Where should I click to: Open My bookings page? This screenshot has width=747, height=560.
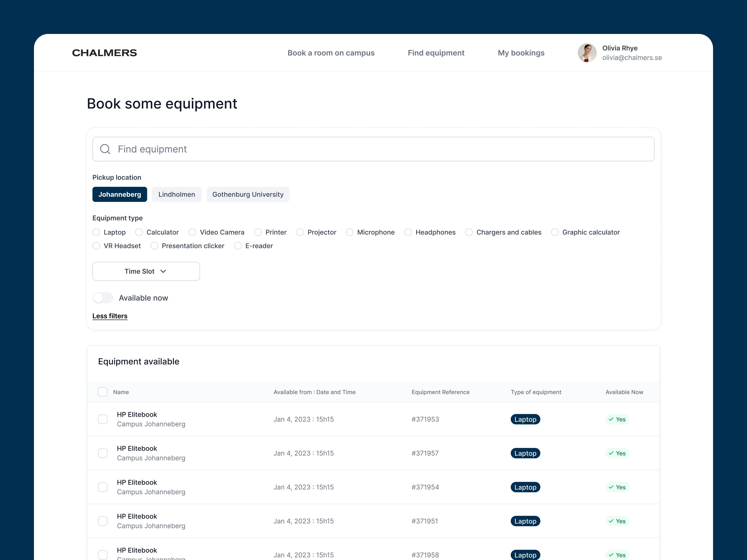coord(521,53)
